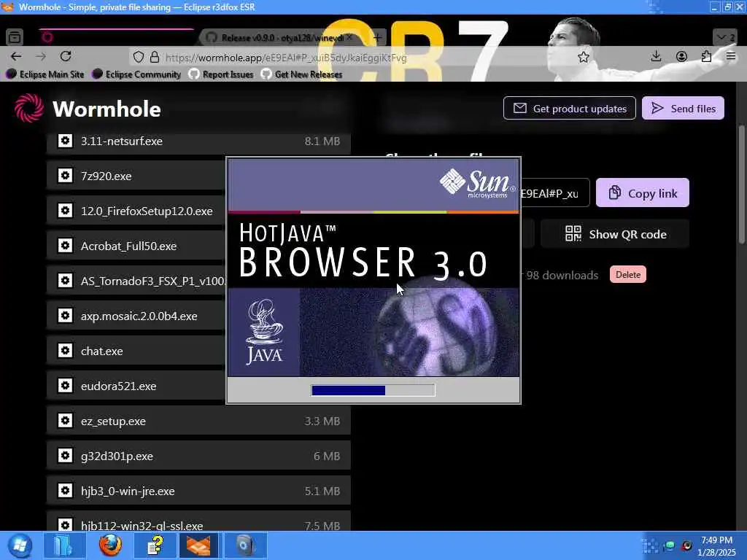Open the downloads panel arrow icon
Viewport: 747px width, 560px height.
(x=656, y=57)
